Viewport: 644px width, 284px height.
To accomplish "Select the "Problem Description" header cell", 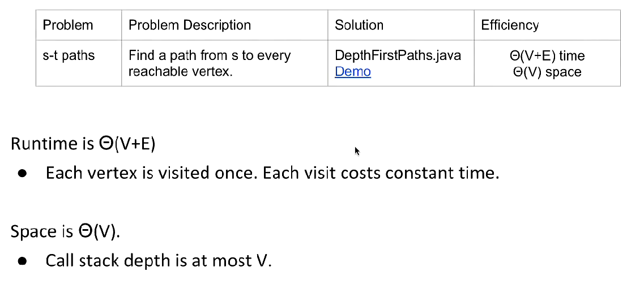I will (x=189, y=25).
